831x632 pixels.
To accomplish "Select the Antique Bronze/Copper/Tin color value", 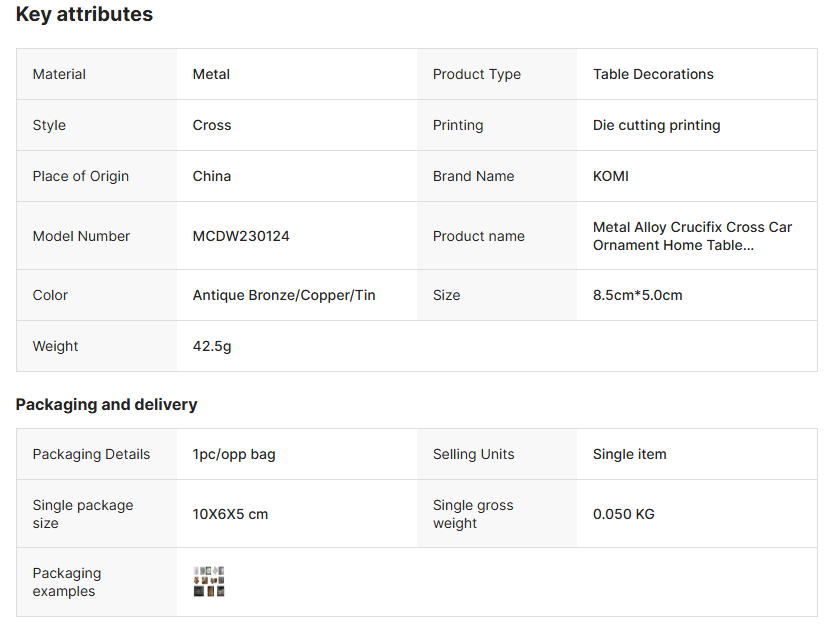I will (284, 295).
